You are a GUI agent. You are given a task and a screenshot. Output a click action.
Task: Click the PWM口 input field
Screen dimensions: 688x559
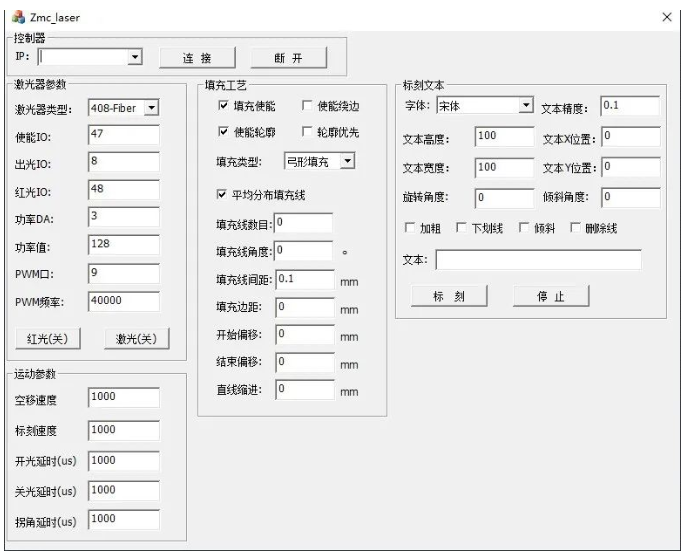(124, 274)
